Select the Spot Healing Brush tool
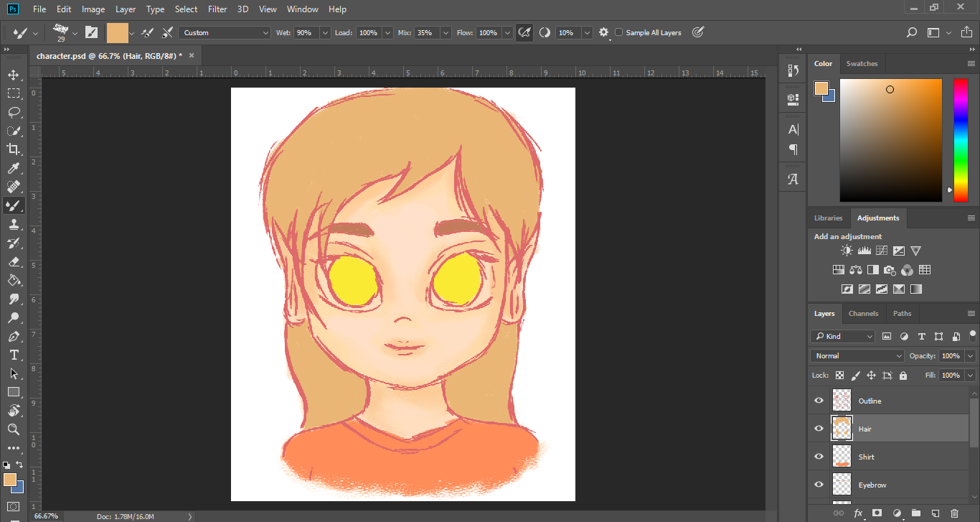Screen dimensions: 980x522 14,187
